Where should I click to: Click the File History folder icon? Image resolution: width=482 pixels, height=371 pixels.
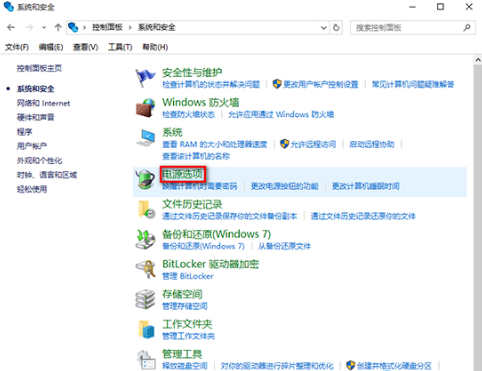click(146, 209)
